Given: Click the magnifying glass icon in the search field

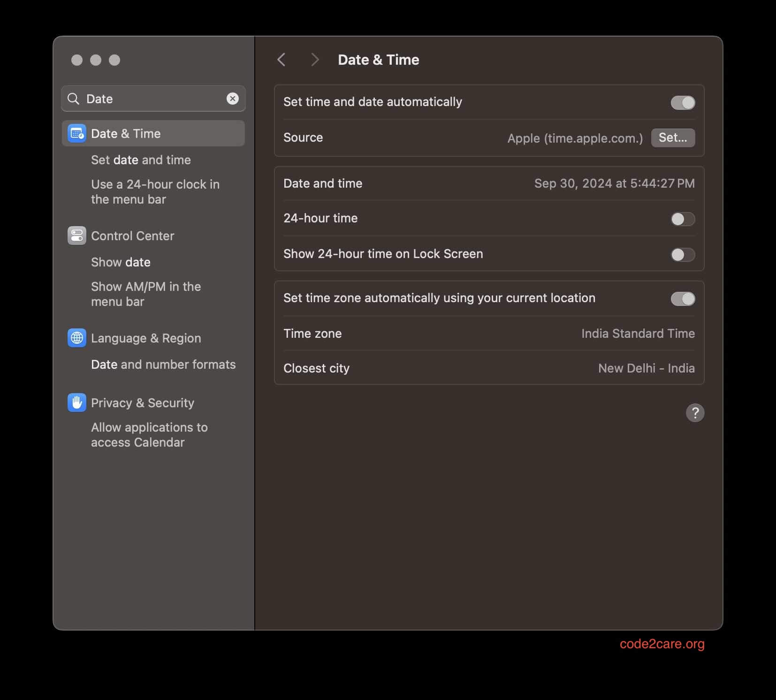Looking at the screenshot, I should 73,99.
